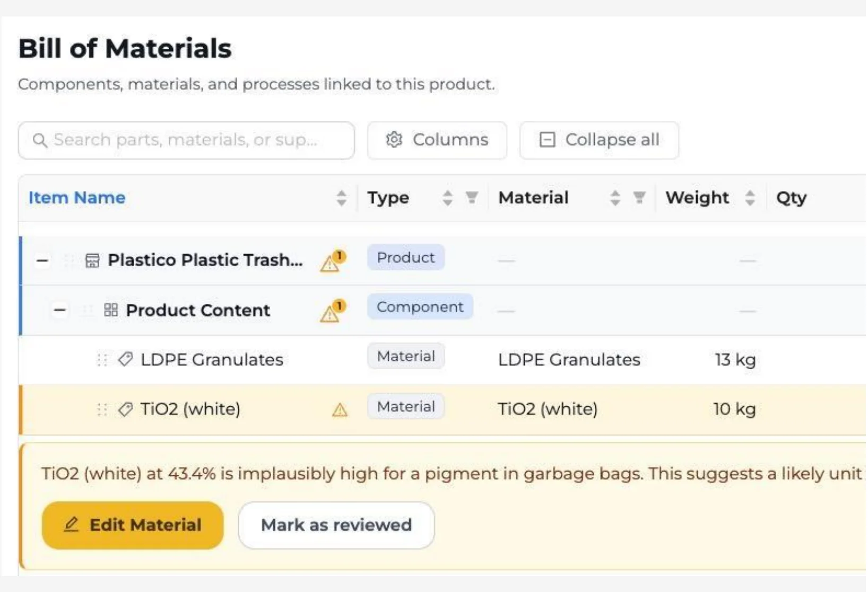
Task: Click the Collapse all button
Action: click(x=599, y=140)
